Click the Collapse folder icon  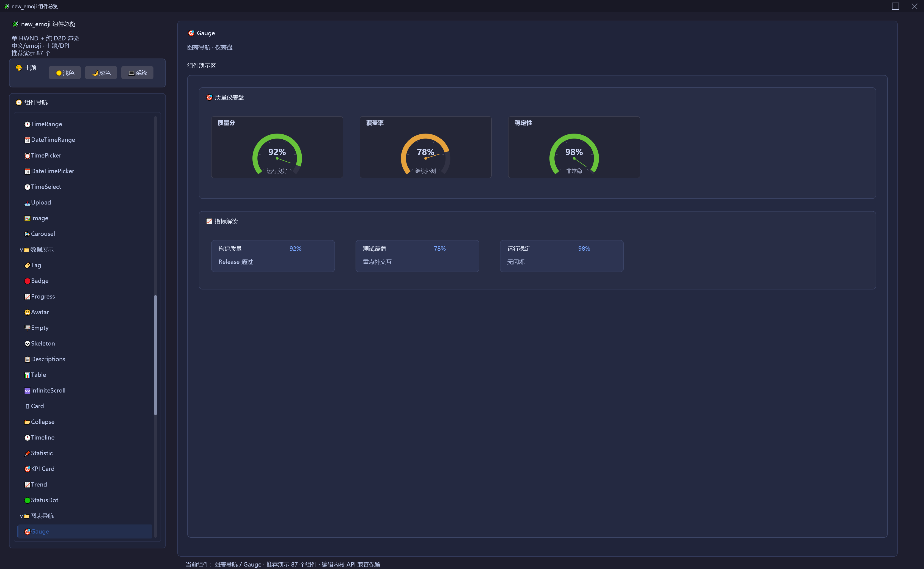[x=27, y=422]
